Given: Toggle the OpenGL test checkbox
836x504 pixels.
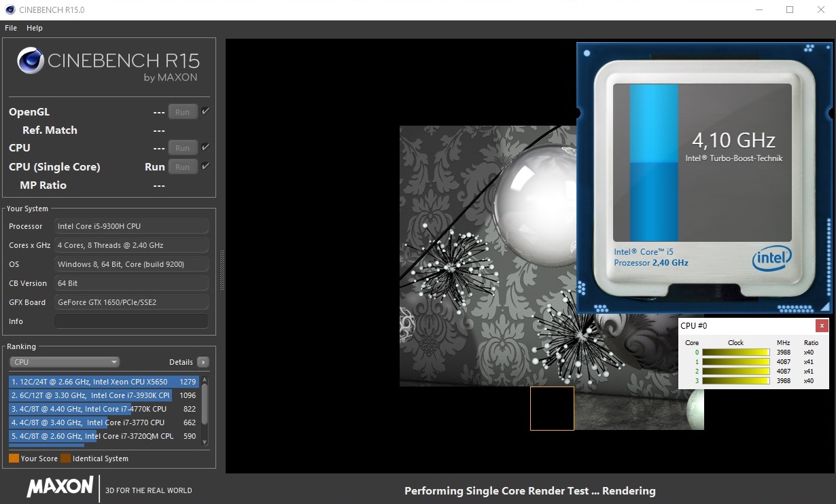Looking at the screenshot, I should click(x=205, y=111).
